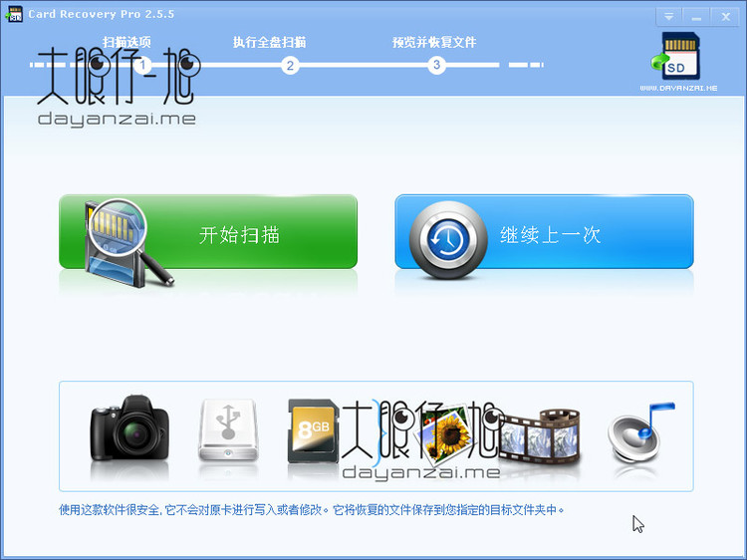The image size is (747, 560).
Task: Minimize the Card Recovery Pro window
Action: point(696,17)
